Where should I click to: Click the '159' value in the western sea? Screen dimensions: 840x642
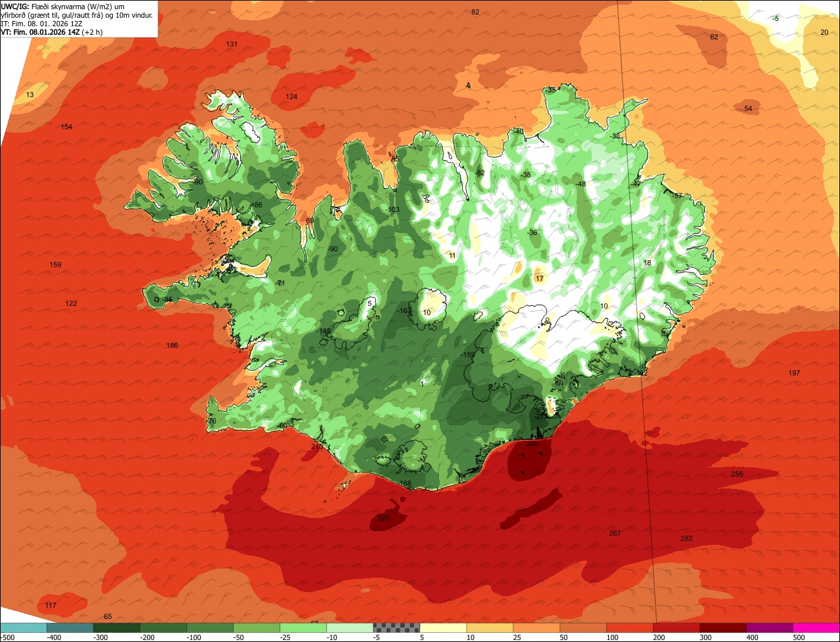pos(55,265)
